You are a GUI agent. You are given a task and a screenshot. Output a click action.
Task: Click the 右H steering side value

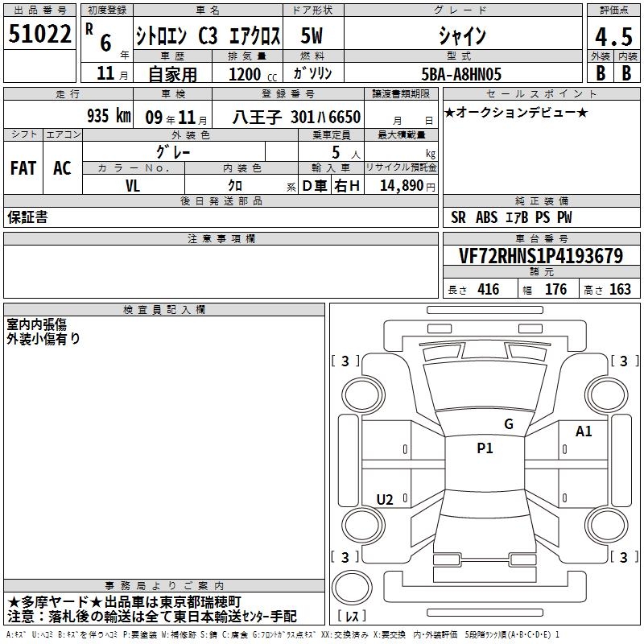[x=347, y=186]
